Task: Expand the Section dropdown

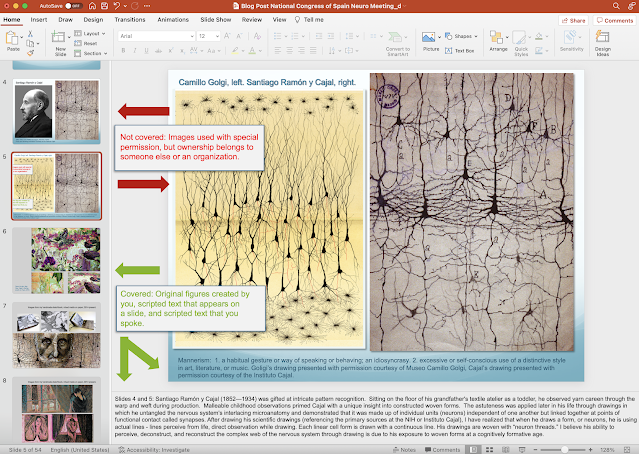Action: (x=91, y=53)
